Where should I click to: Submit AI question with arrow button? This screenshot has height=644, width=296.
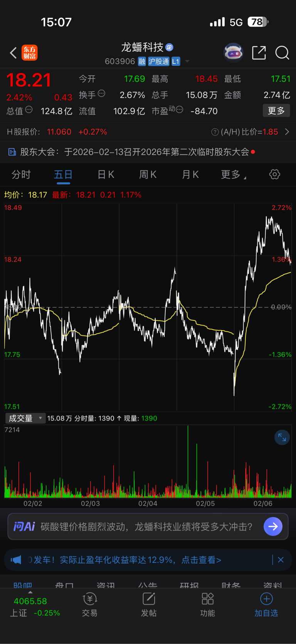[273, 526]
